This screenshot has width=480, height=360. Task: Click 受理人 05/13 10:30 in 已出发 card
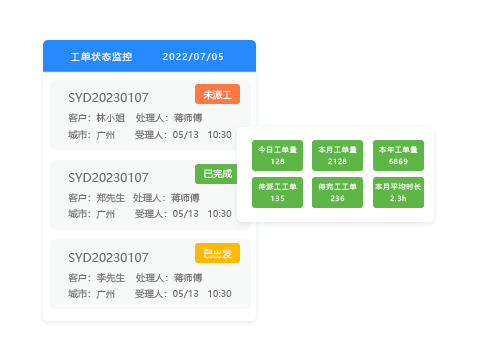(x=183, y=294)
